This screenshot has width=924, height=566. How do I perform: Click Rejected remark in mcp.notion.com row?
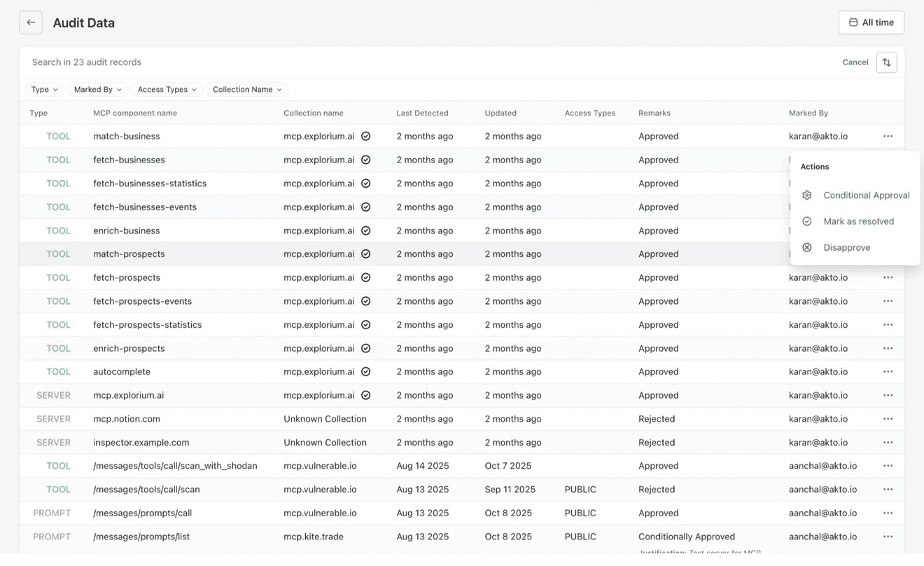pos(657,419)
